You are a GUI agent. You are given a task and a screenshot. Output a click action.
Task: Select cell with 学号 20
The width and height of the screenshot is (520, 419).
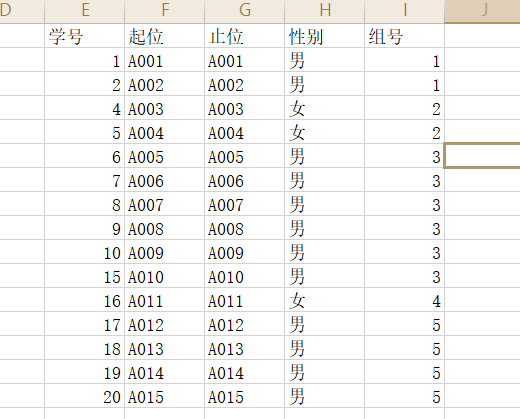click(85, 396)
